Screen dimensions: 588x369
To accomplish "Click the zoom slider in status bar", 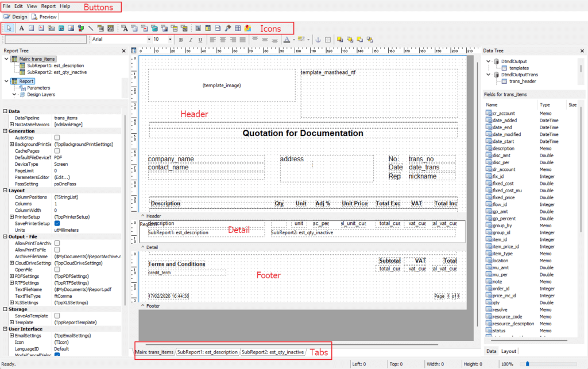I will tap(527, 364).
